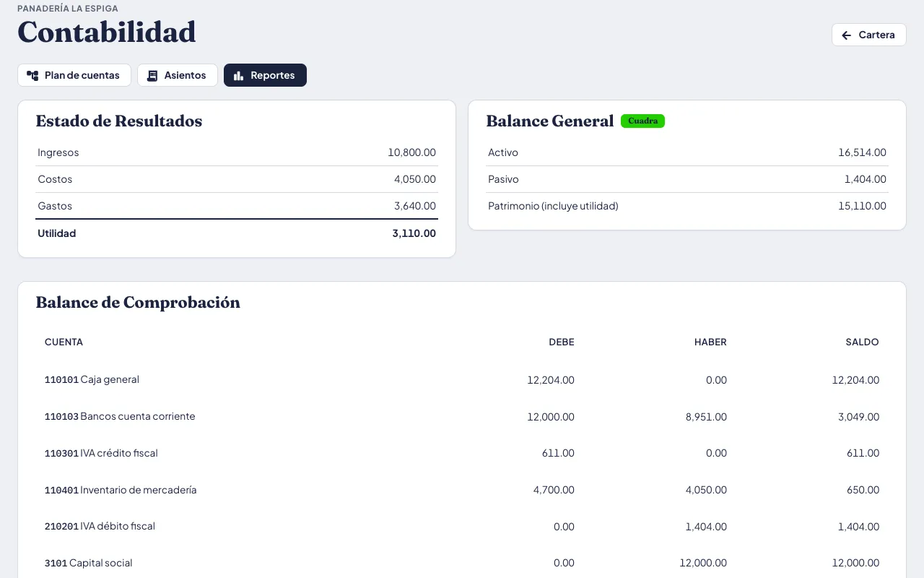Click the Pasivo row label

[503, 179]
